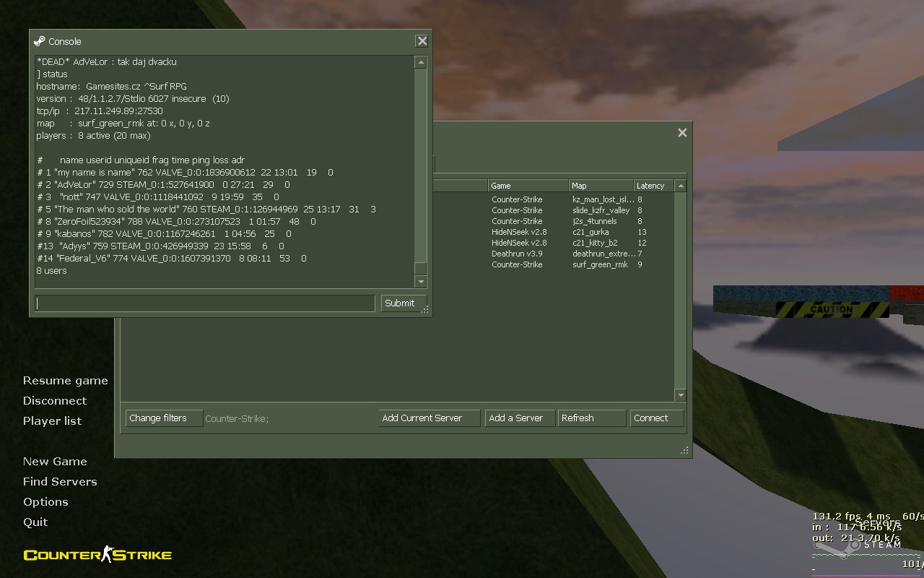This screenshot has height=578, width=924.
Task: Click Quit in the main menu
Action: [35, 522]
